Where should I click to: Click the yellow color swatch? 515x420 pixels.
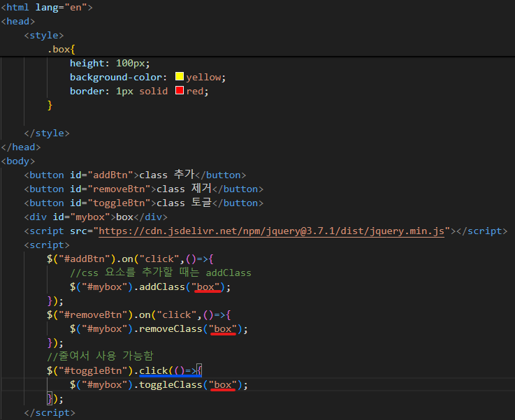click(x=180, y=76)
